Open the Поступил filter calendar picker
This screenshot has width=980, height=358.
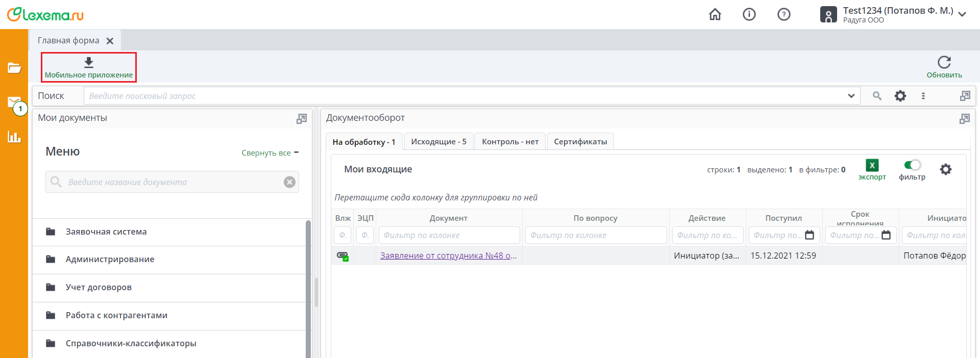pos(810,235)
